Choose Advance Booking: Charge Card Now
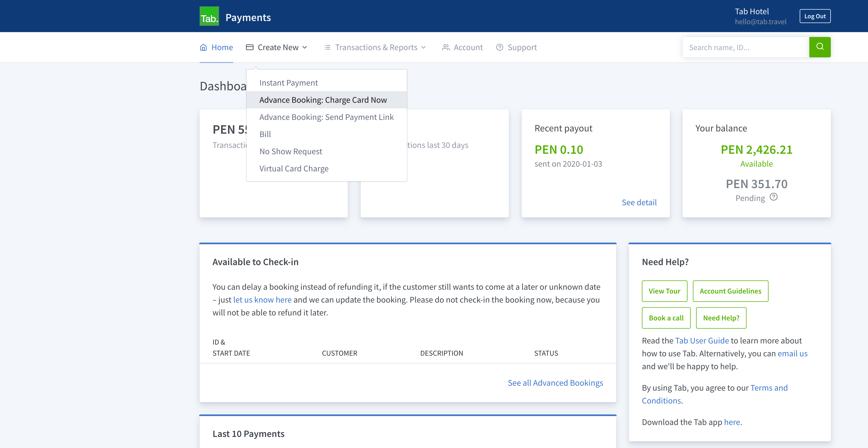868x448 pixels. point(326,100)
